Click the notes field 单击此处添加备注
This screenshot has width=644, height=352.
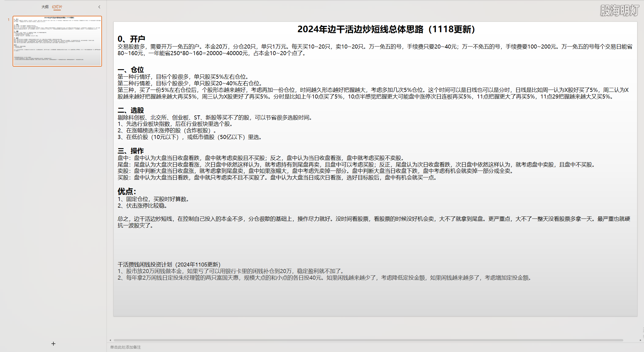pos(125,347)
